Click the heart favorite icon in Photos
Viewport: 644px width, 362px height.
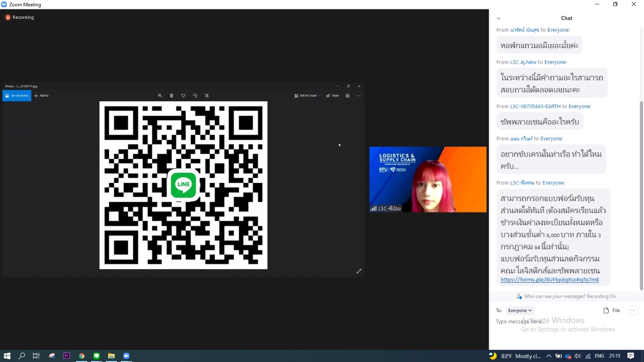184,96
